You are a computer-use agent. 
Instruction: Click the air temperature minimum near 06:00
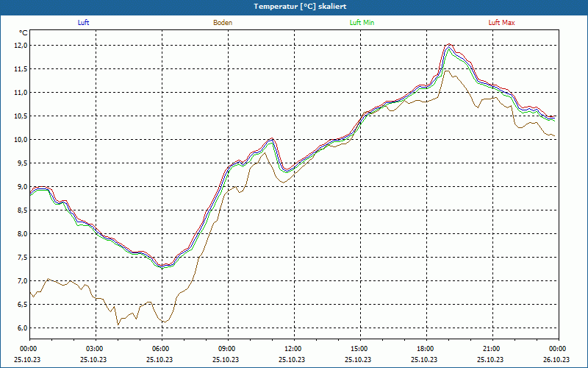tap(162, 266)
